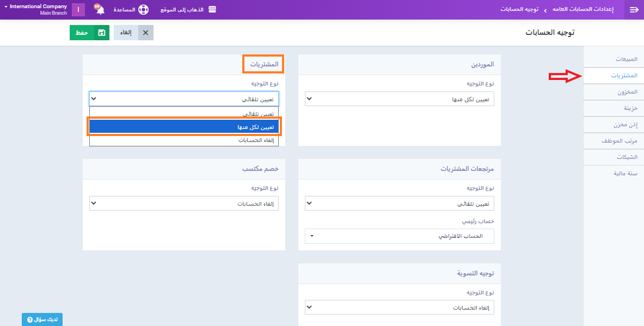Select the تعيين لكل منها option
644x326 pixels.
(183, 127)
